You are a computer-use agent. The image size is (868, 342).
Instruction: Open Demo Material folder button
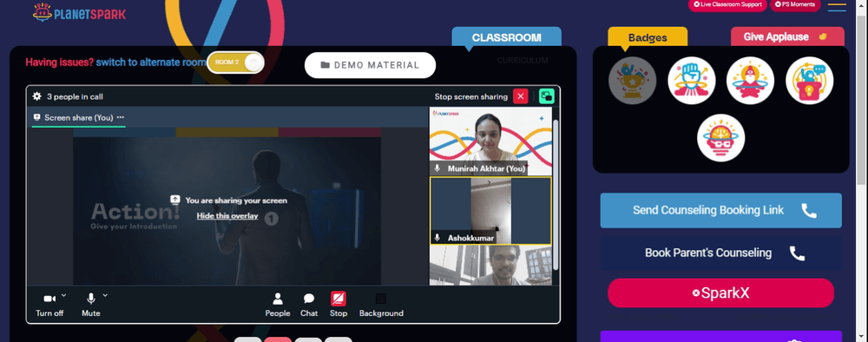click(x=370, y=65)
